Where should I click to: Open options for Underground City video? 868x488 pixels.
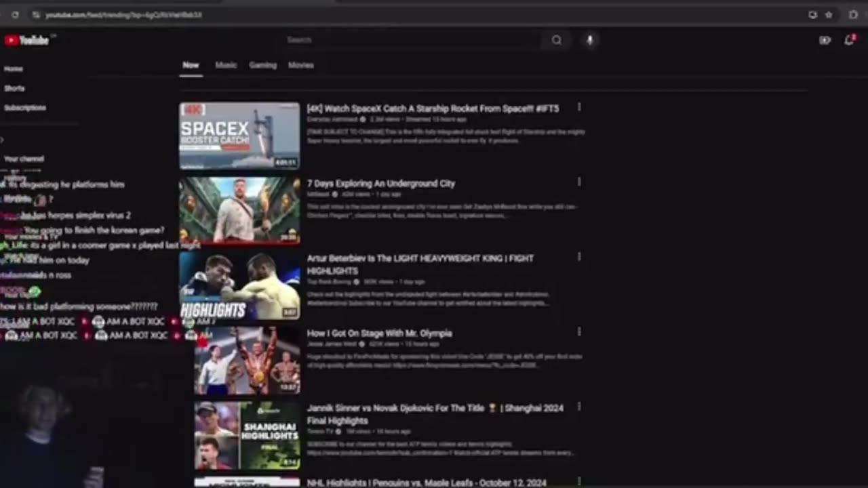click(578, 182)
